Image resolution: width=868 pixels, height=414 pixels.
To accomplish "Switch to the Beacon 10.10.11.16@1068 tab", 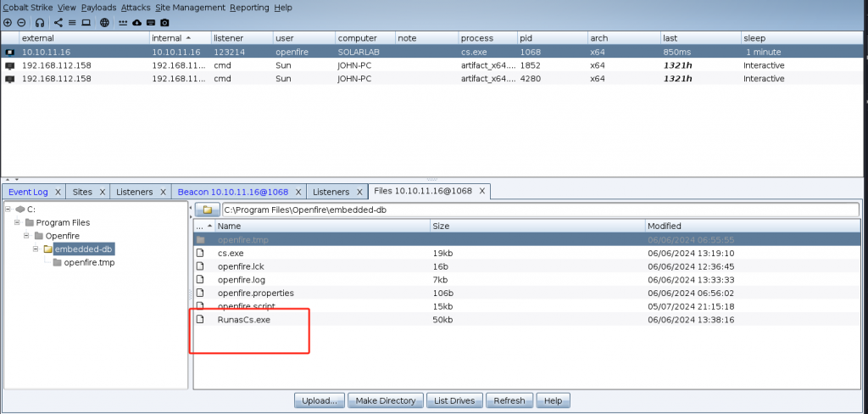I will 233,192.
